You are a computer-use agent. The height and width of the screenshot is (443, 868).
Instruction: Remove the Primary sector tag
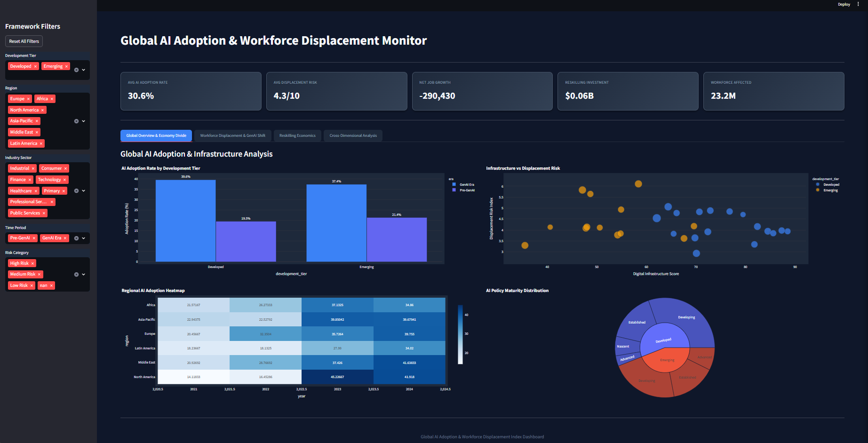pos(64,191)
